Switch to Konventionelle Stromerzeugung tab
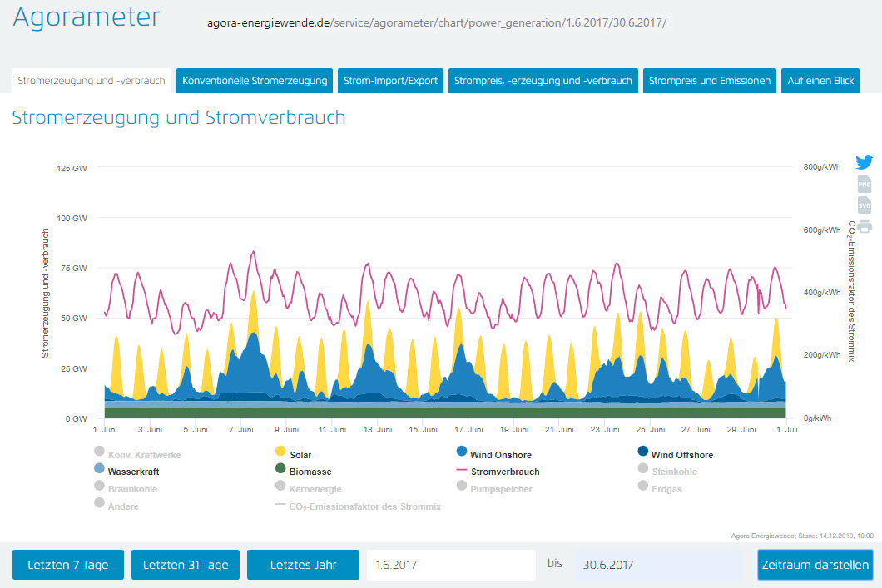 [255, 81]
